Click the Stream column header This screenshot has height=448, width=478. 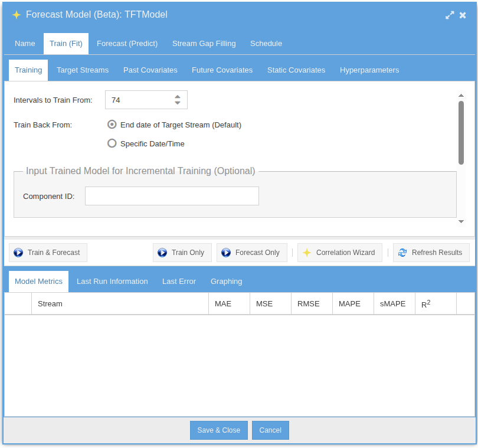120,304
